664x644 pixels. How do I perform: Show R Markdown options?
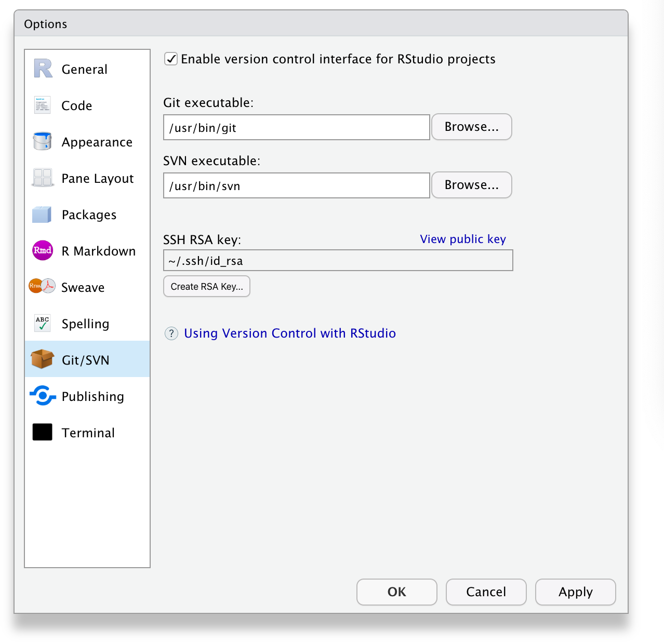(87, 250)
